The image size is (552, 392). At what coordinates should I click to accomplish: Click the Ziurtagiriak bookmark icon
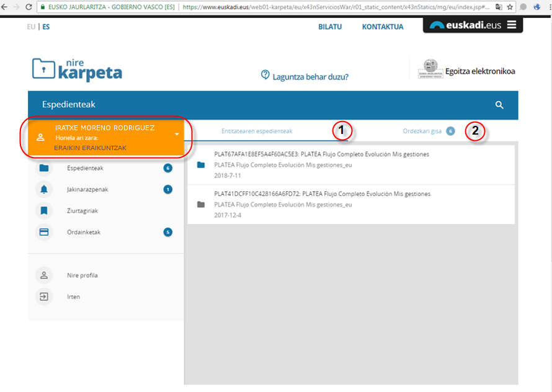pyautogui.click(x=43, y=211)
